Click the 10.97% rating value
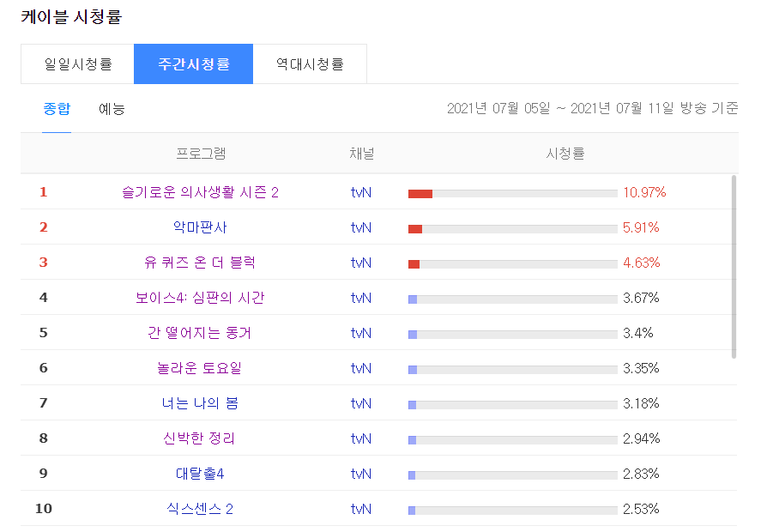Viewport: 767px width, 532px height. click(x=644, y=192)
